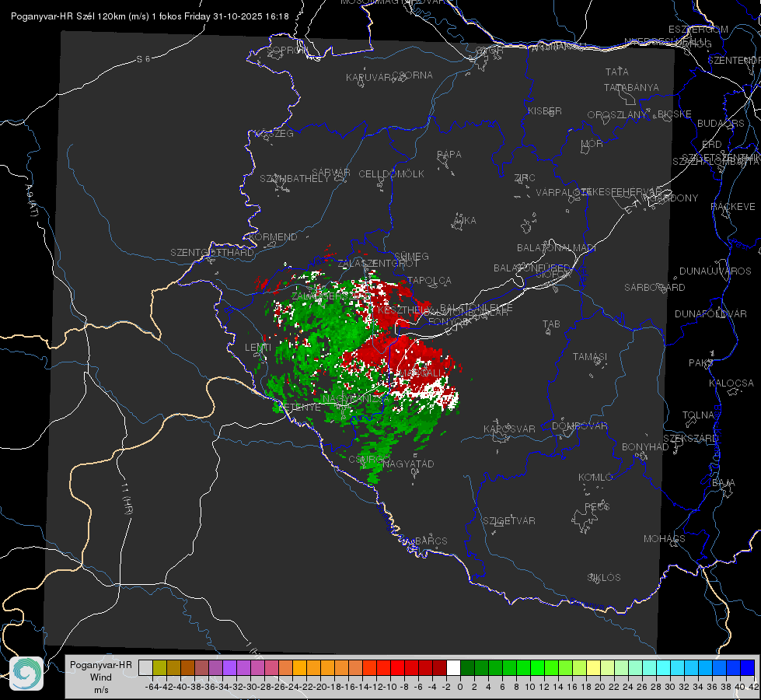Click the 0 legend value label
The image size is (761, 700).
tap(460, 687)
